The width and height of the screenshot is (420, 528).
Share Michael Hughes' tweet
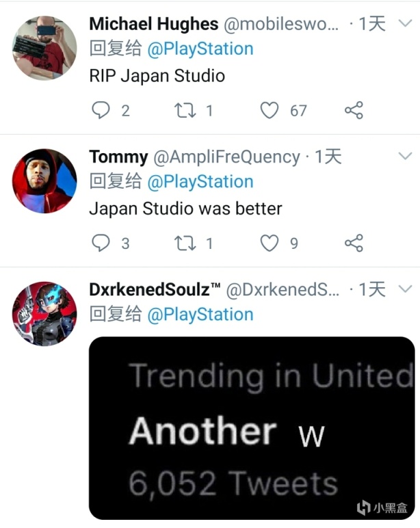(354, 110)
